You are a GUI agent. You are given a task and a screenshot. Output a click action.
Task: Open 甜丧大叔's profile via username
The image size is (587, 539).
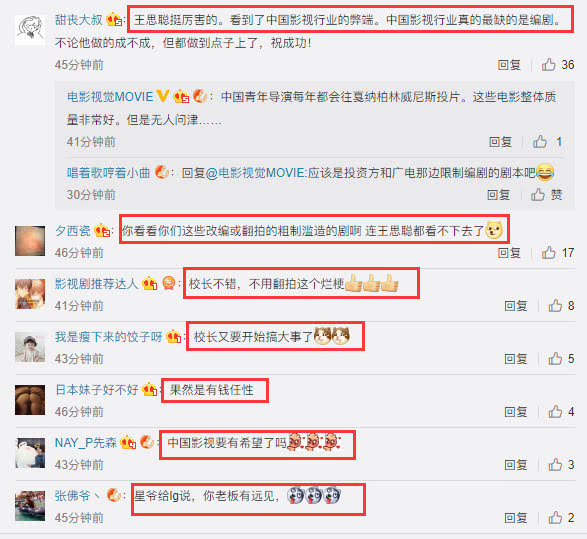click(x=79, y=19)
